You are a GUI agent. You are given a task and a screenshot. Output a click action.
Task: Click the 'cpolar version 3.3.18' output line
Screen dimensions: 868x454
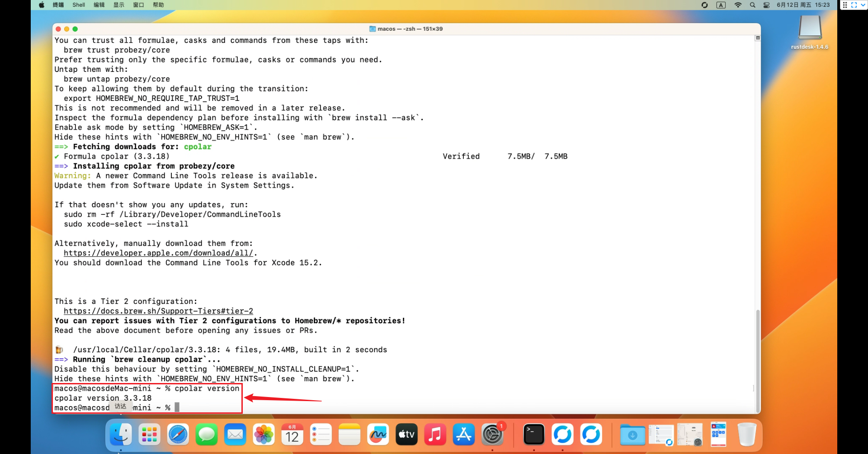click(x=103, y=398)
